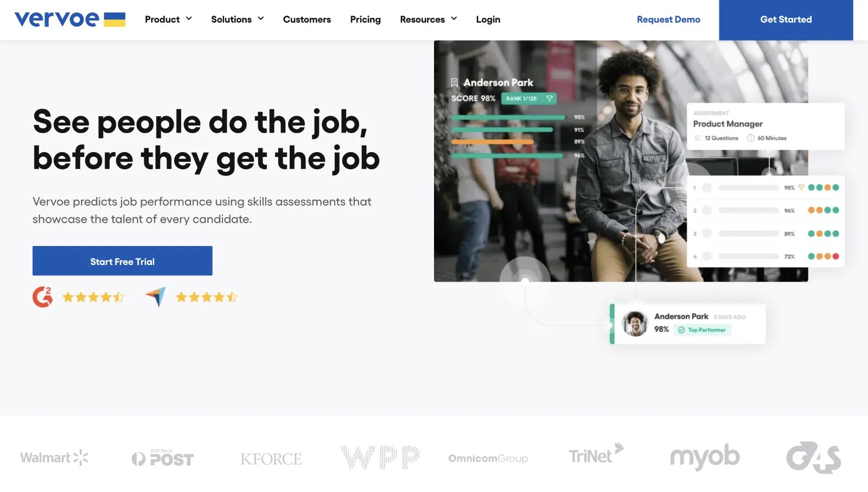
Task: Click the Start Free Trial button
Action: (123, 261)
